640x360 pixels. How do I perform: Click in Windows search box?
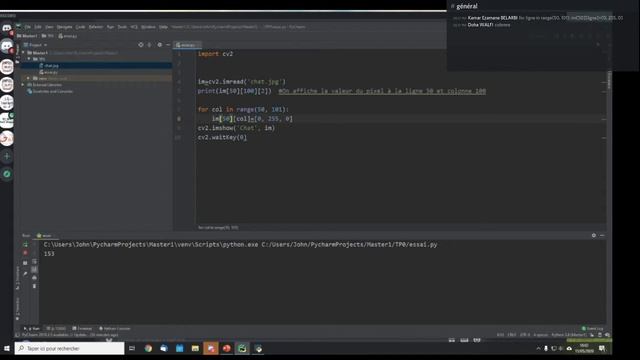point(70,348)
